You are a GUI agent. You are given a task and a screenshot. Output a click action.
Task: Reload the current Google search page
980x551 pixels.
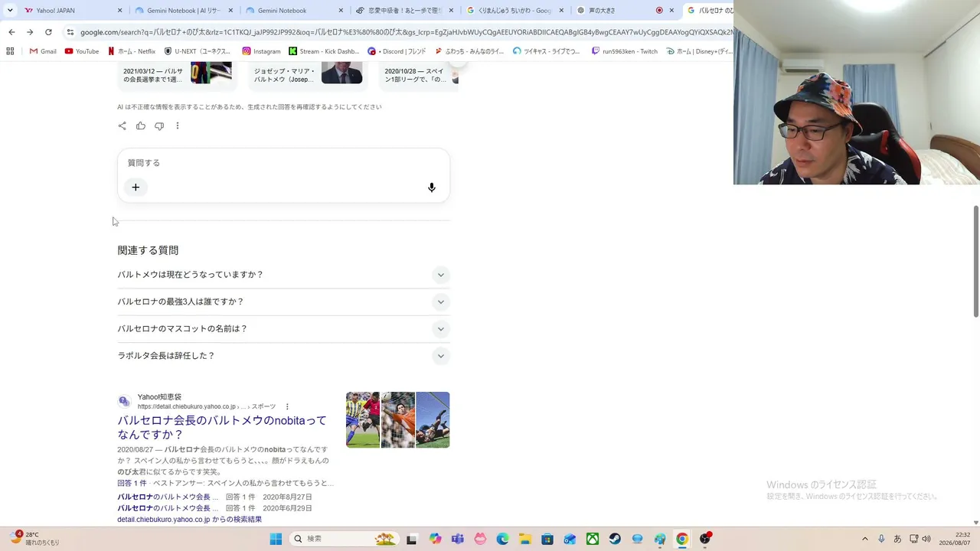48,32
